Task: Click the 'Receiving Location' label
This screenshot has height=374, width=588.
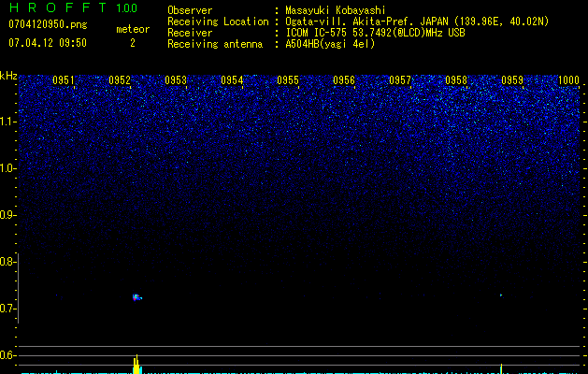Action: click(218, 22)
